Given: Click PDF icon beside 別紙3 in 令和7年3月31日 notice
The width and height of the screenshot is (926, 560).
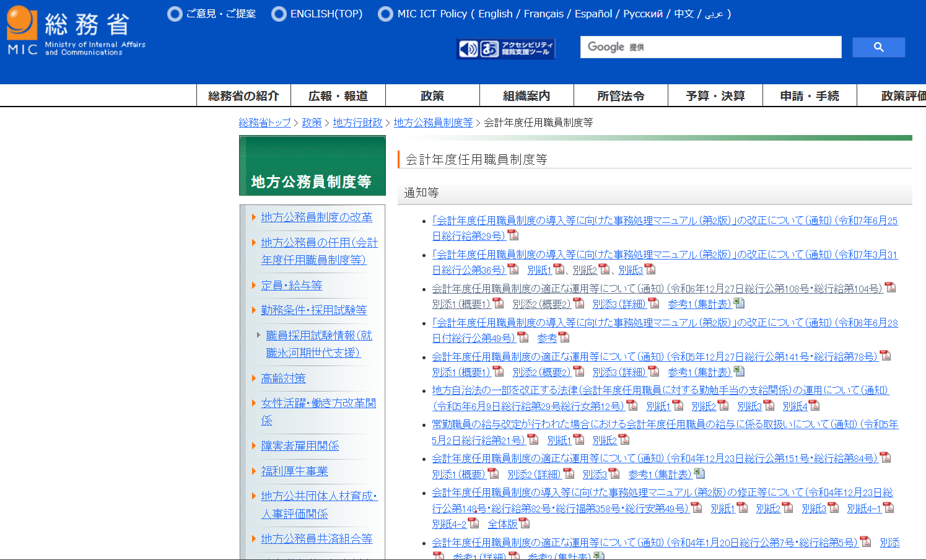Looking at the screenshot, I should click(x=650, y=269).
